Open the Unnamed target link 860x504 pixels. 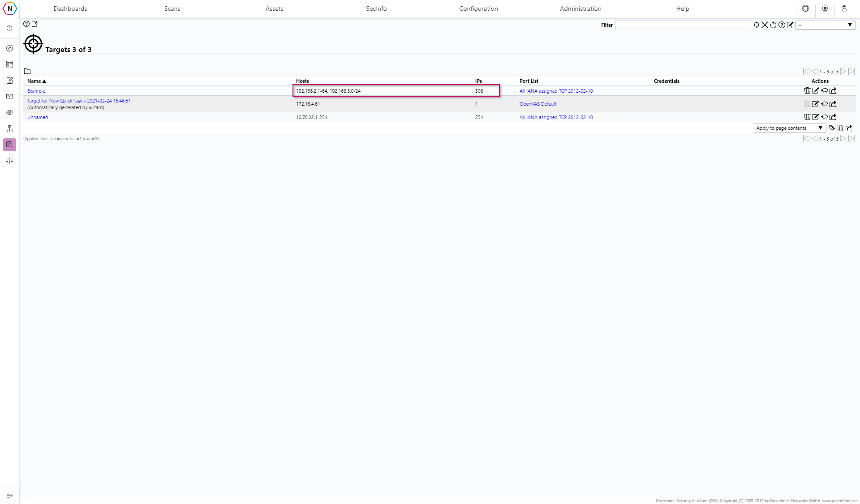(x=38, y=117)
